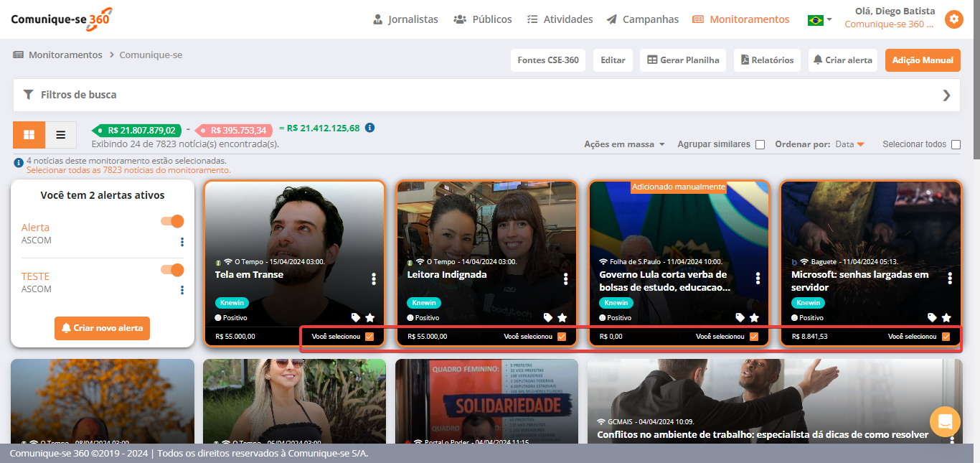Open the Brazil flag language dropdown

tap(819, 20)
